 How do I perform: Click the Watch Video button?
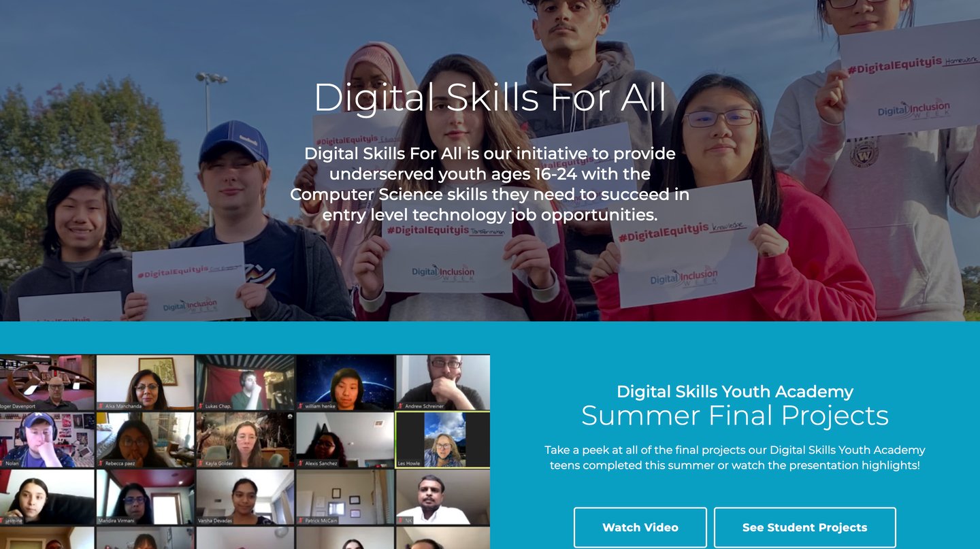tap(640, 527)
